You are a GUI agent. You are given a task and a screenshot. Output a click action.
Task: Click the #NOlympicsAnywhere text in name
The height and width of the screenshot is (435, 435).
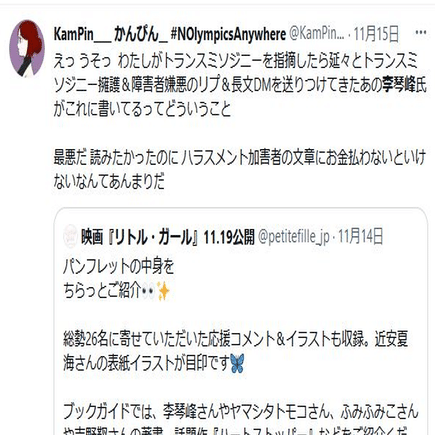point(228,34)
